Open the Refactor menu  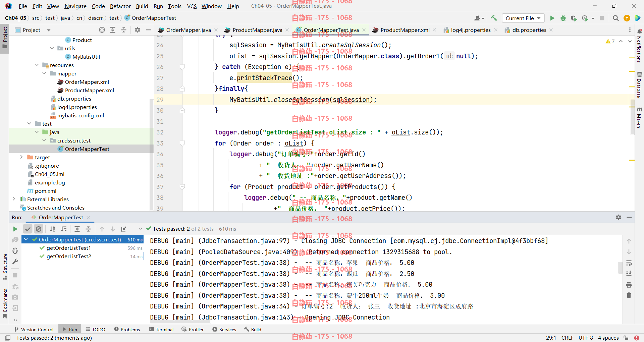click(x=120, y=6)
